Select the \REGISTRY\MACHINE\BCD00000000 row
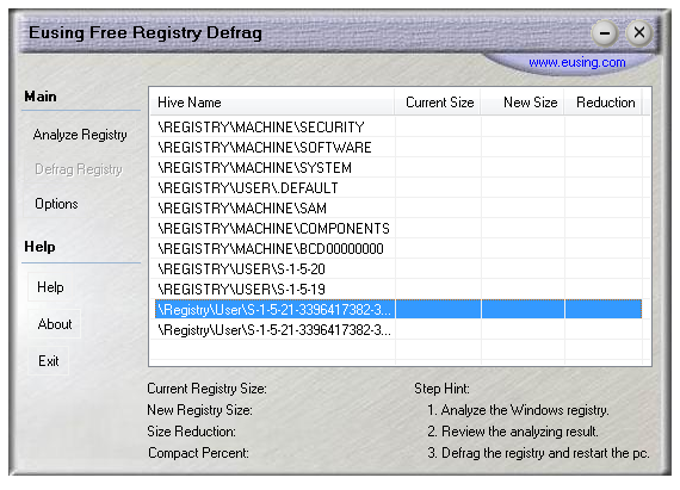The image size is (680, 490). point(398,249)
